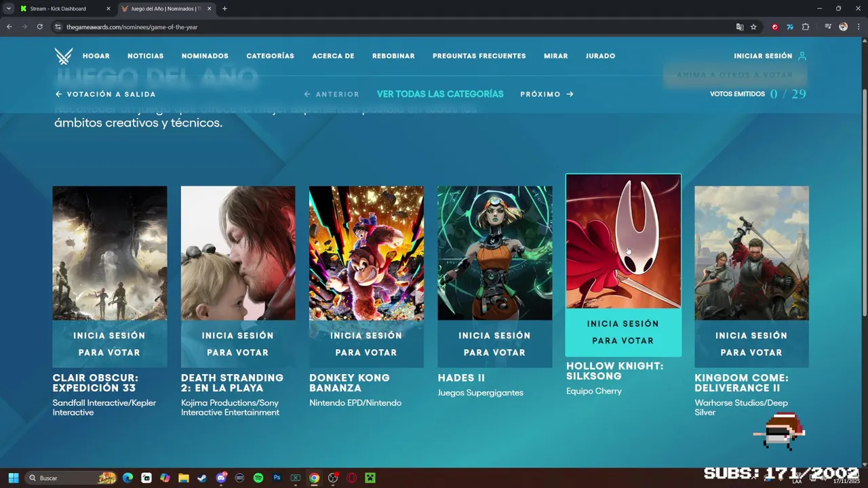
Task: Open Ver Todas Las Categorías
Action: click(x=440, y=94)
